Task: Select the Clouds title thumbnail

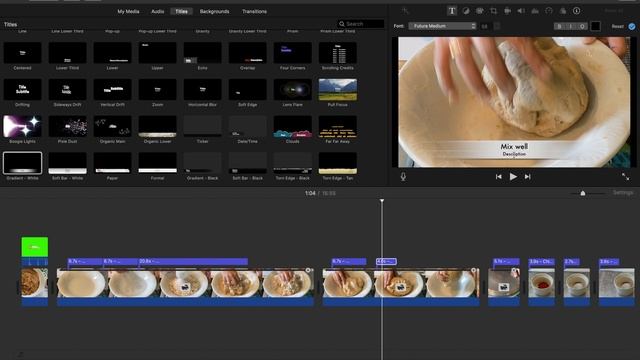Action: [293, 126]
